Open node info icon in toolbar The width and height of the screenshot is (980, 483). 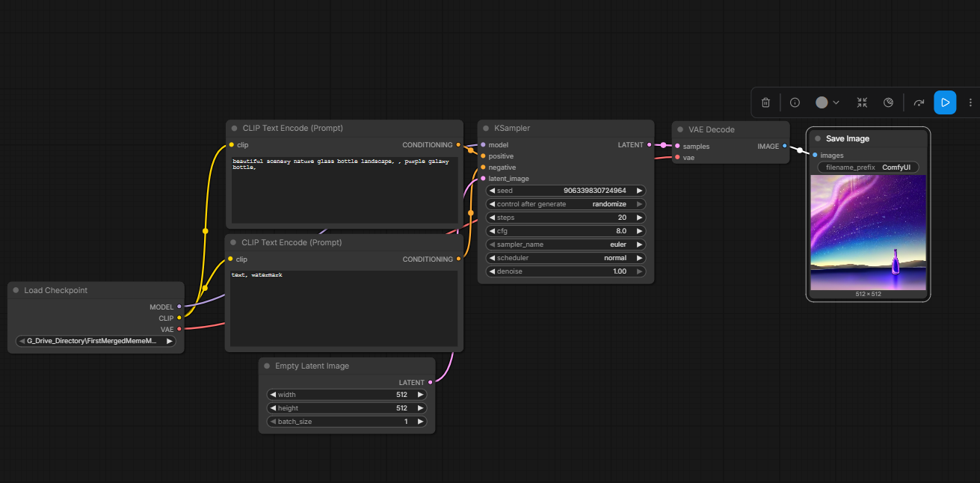795,102
